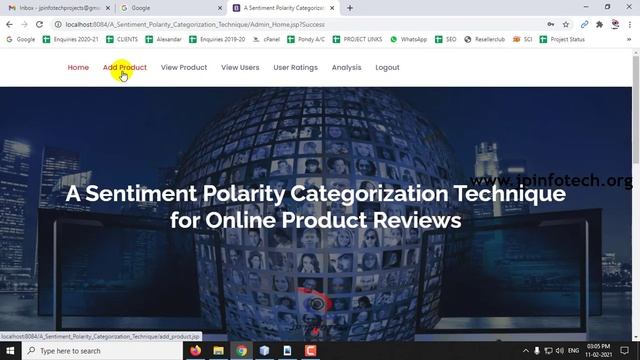The image size is (640, 360).
Task: Open the Enquiries 2020-21 bookmark
Action: tap(71, 39)
